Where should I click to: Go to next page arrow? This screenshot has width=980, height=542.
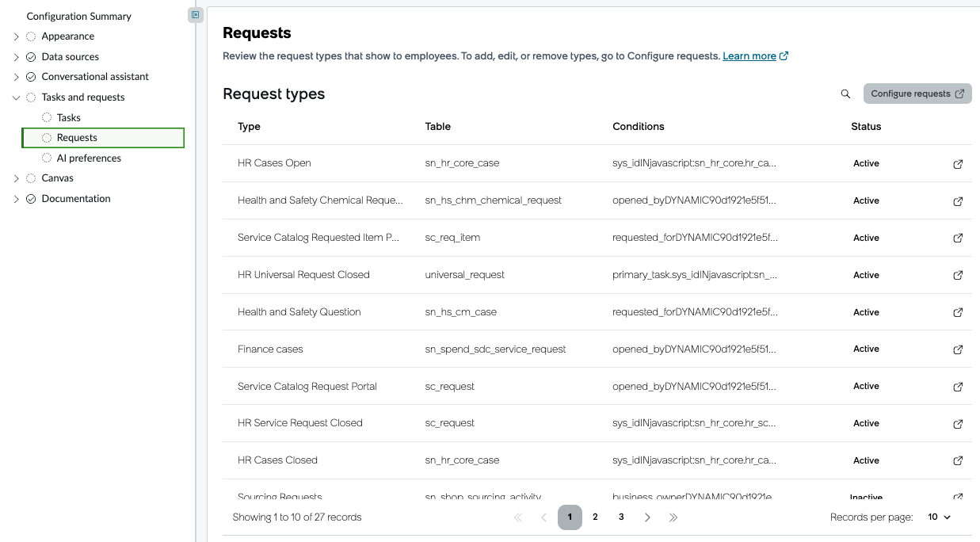click(x=647, y=517)
